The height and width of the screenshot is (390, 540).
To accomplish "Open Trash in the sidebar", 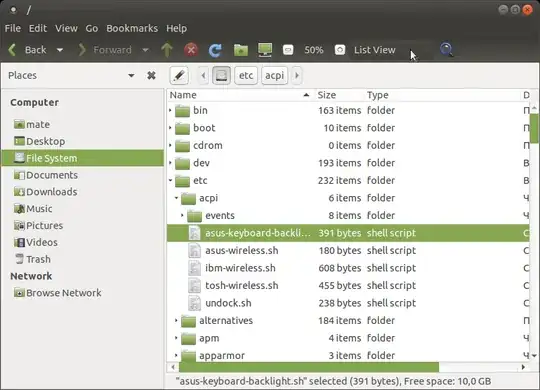I will click(33, 259).
